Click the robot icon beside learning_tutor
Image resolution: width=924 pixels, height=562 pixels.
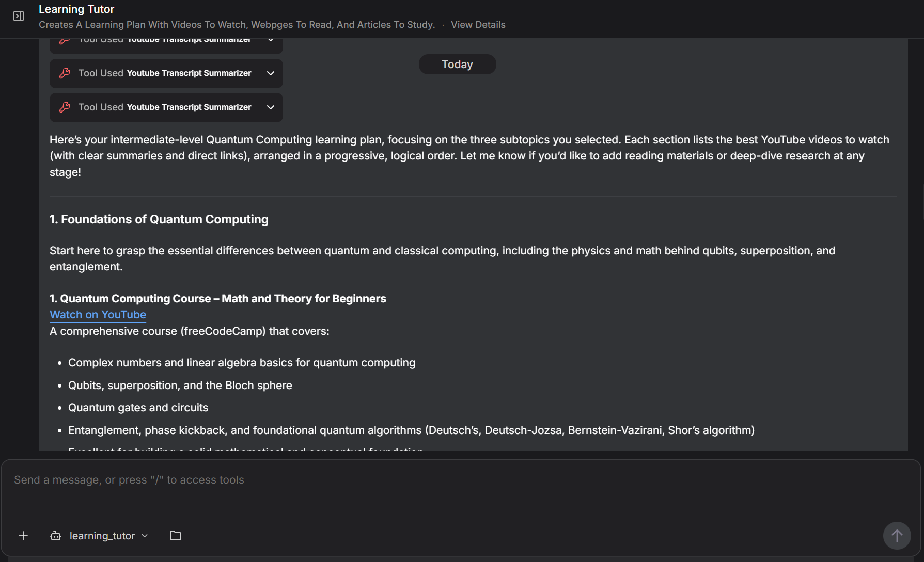(56, 536)
